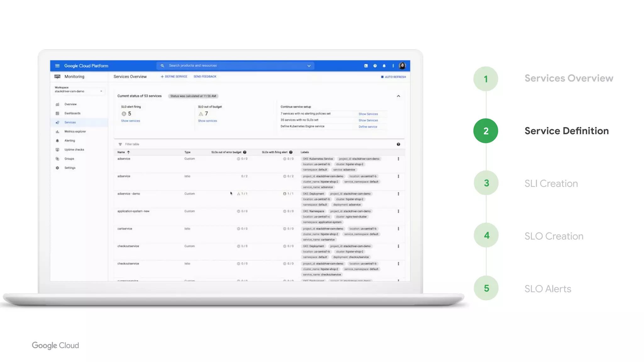
Task: Open the hamburger navigation menu
Action: (57, 66)
